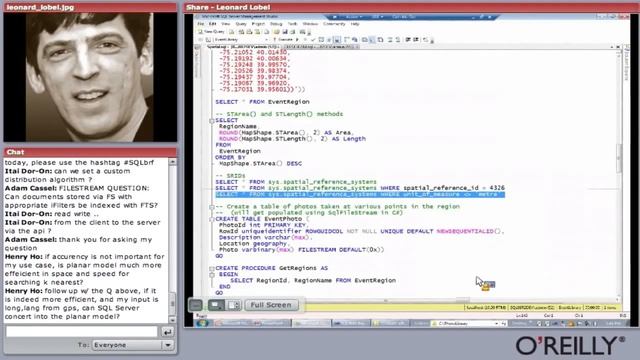Image resolution: width=640 pixels, height=360 pixels.
Task: Click the Change Connection icon
Action: [x=208, y=40]
